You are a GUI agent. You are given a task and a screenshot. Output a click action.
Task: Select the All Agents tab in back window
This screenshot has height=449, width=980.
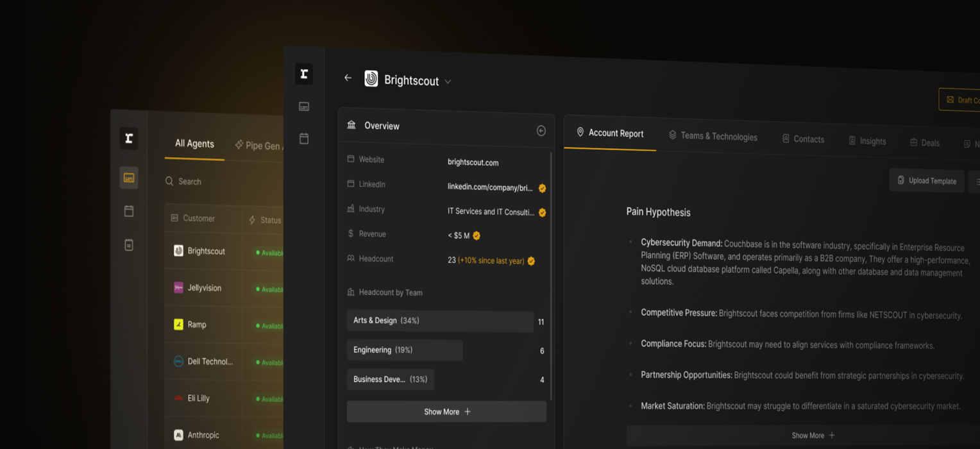point(194,144)
